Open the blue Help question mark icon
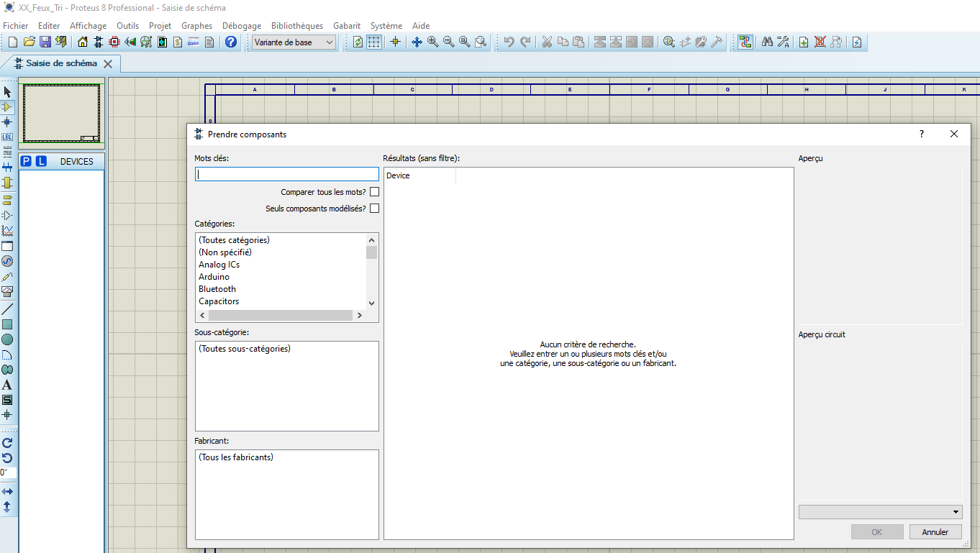Image resolution: width=980 pixels, height=553 pixels. click(231, 42)
